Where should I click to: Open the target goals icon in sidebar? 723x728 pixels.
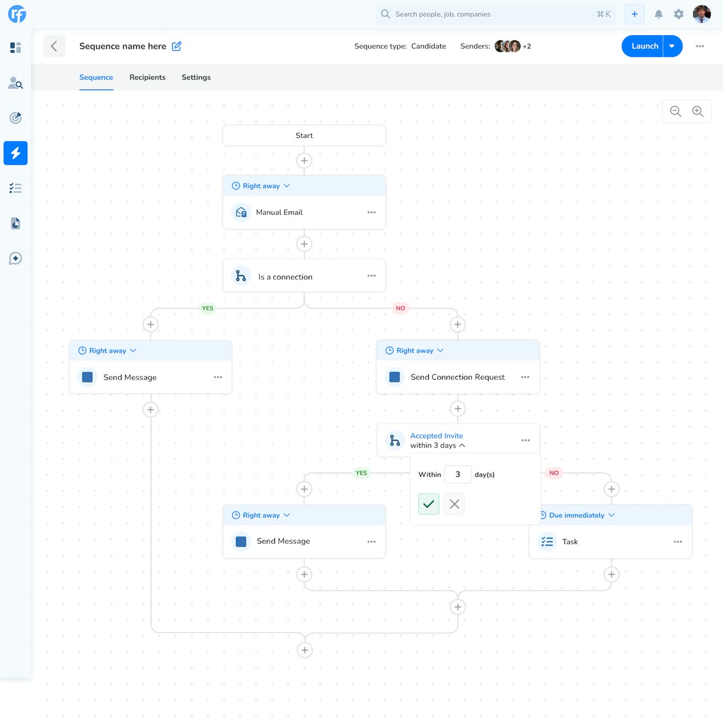pos(15,118)
